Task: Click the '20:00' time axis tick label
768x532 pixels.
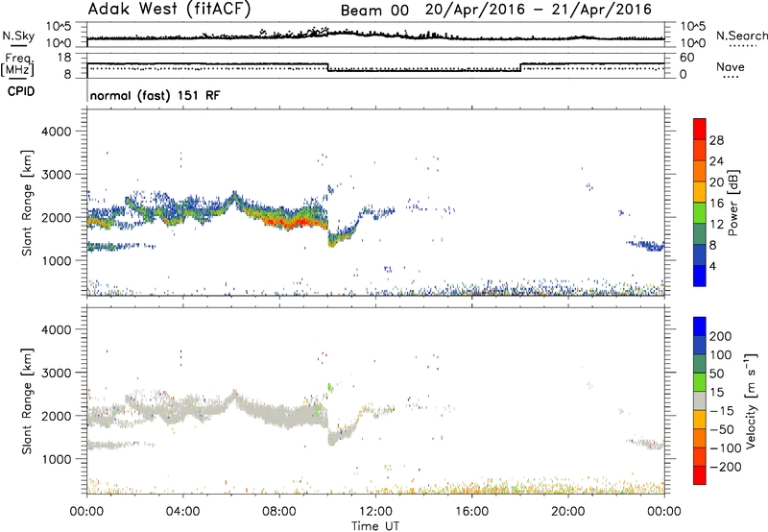Action: (x=567, y=512)
